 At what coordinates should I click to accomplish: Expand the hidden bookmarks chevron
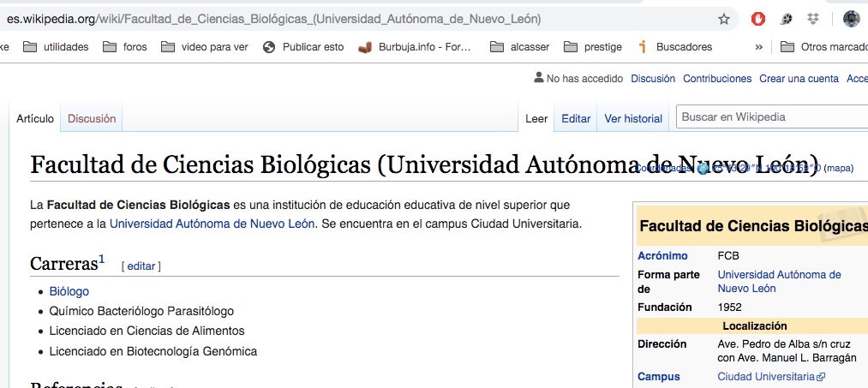click(758, 47)
